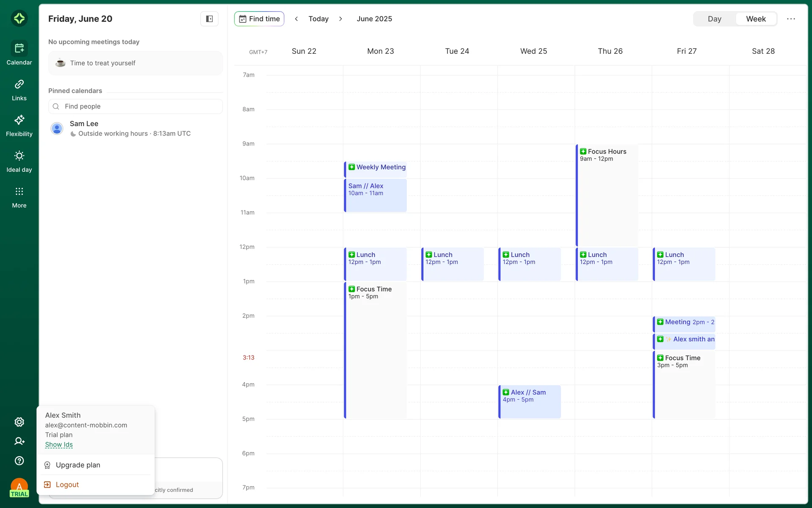This screenshot has height=508, width=812.
Task: Click the Show Ids link
Action: (x=59, y=444)
